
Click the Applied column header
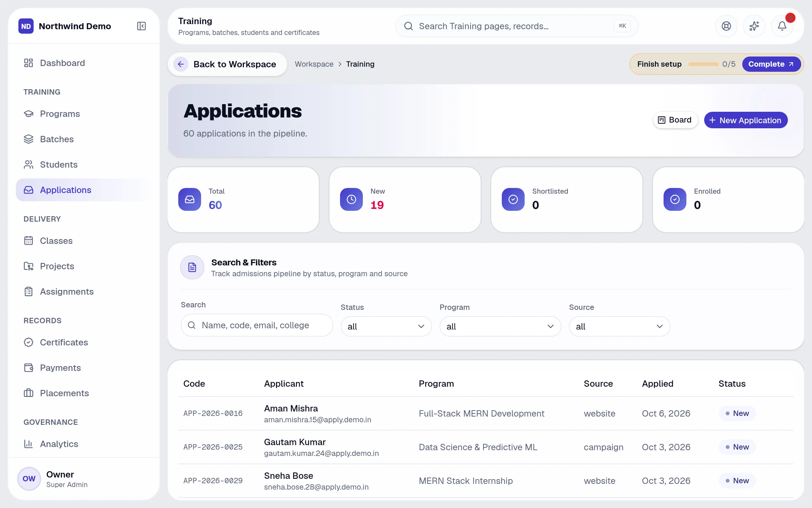[x=657, y=384]
